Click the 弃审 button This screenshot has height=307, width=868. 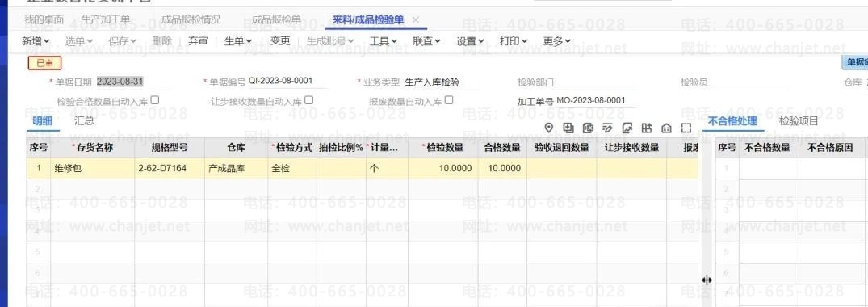pyautogui.click(x=198, y=41)
